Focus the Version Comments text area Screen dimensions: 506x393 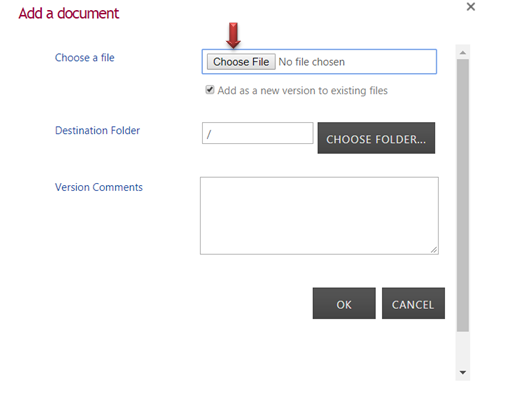coord(319,216)
